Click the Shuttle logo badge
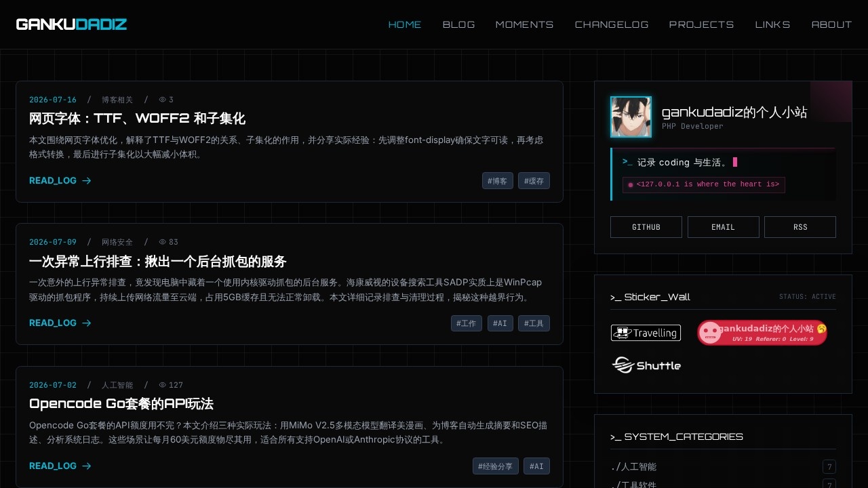Viewport: 868px width, 488px height. (x=646, y=365)
